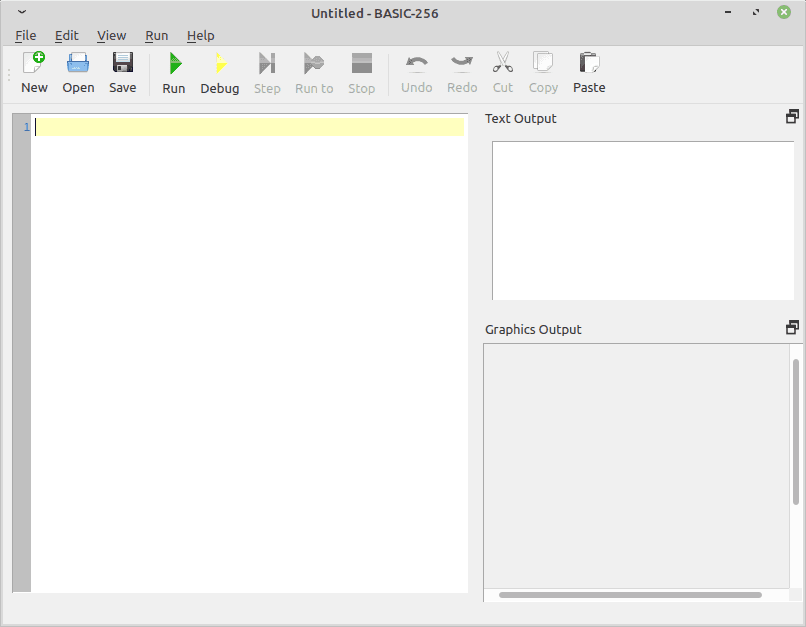Open the Edit menu

66,35
